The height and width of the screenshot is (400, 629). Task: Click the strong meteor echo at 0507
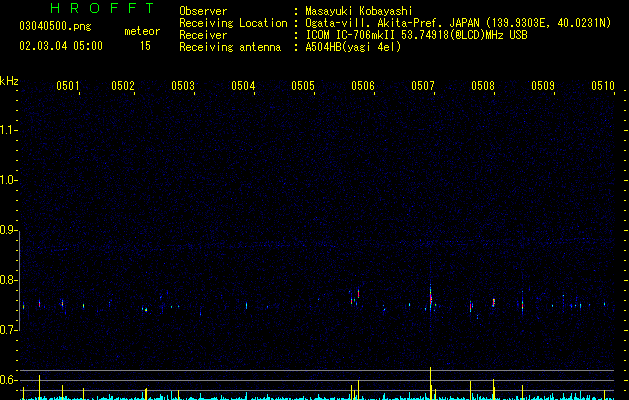click(x=430, y=299)
